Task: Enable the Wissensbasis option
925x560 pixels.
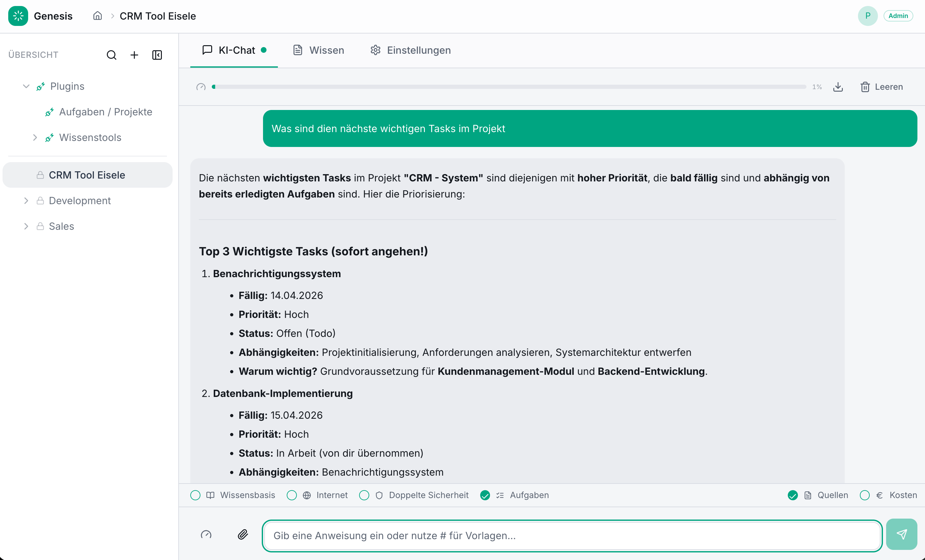Action: point(195,496)
